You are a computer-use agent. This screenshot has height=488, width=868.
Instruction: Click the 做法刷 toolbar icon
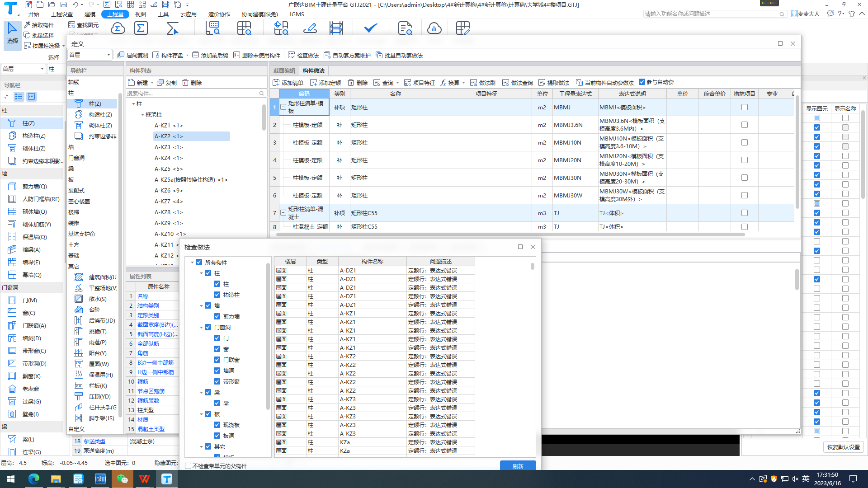(473, 83)
